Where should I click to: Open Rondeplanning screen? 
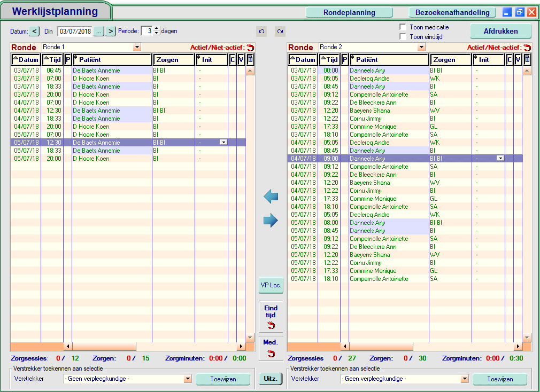pos(349,12)
